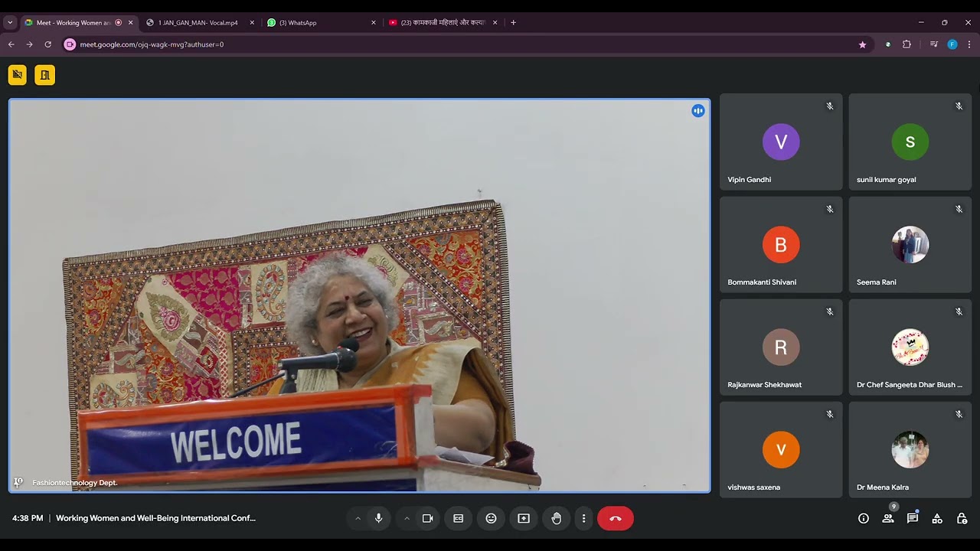Click muted mic icon on Rajkanwar Shekhawat tile
Viewport: 980px width, 551px height.
click(x=830, y=311)
